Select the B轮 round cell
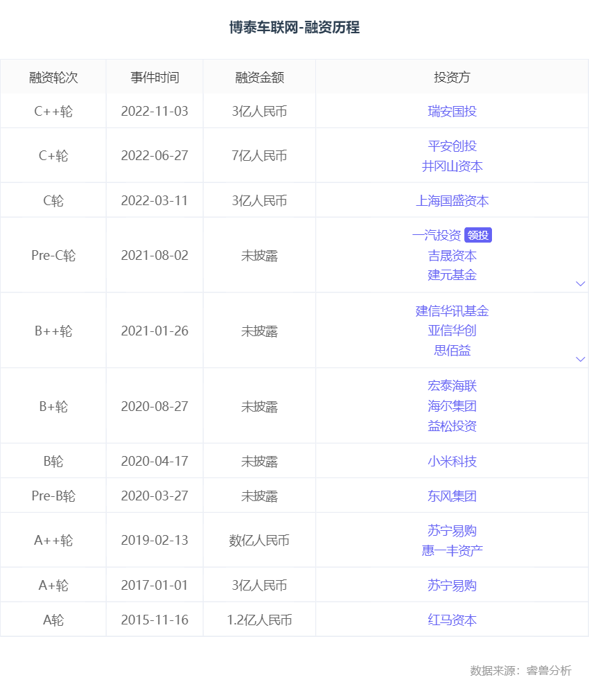This screenshot has width=589, height=700. [x=53, y=461]
